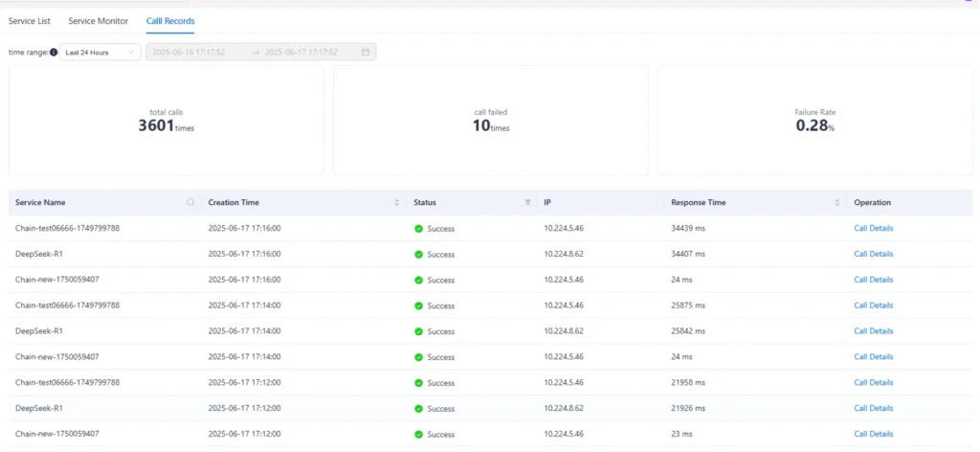This screenshot has width=980, height=452.
Task: Click the green Success icon in first row
Action: 418,229
